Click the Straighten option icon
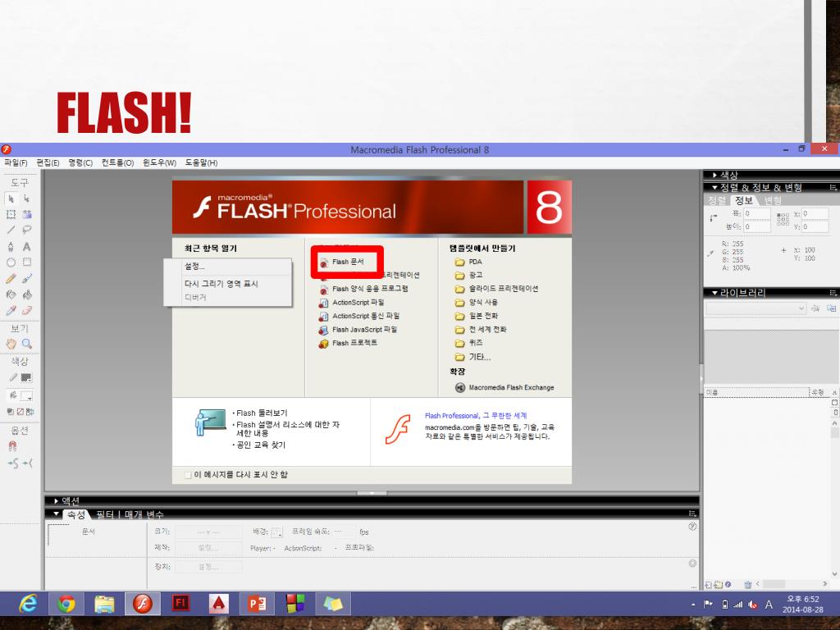The width and height of the screenshot is (840, 630). pos(27,463)
